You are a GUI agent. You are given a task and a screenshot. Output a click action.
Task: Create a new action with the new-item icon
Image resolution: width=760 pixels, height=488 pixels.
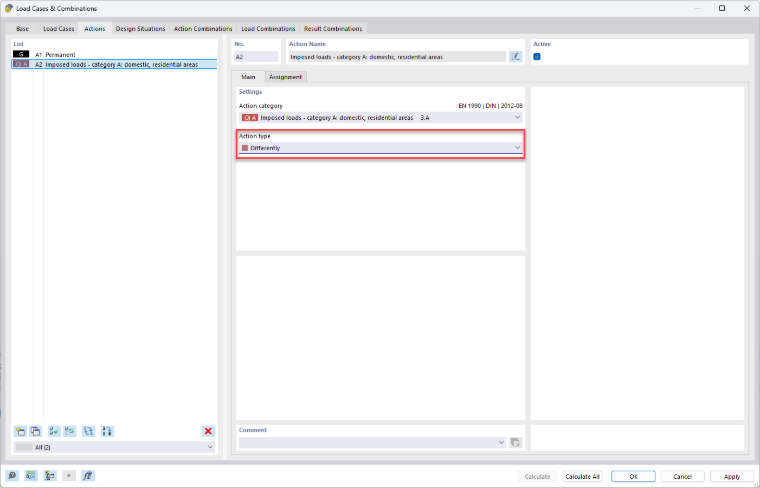(20, 431)
